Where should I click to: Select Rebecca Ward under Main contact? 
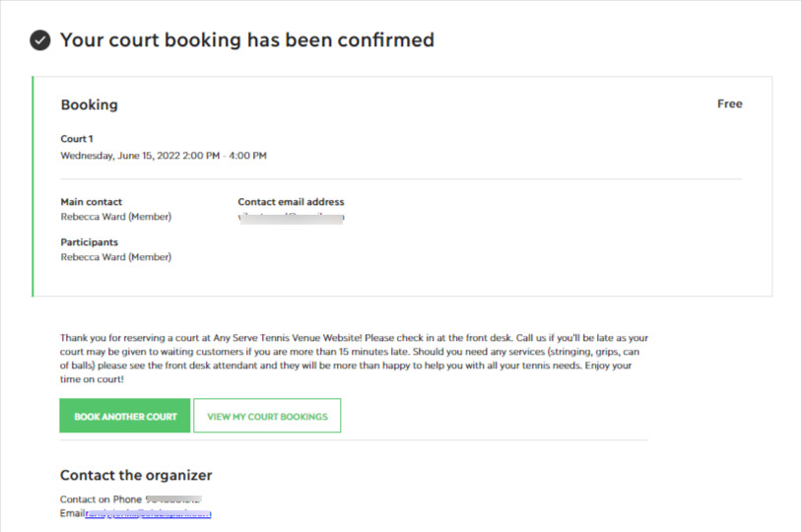pos(116,217)
